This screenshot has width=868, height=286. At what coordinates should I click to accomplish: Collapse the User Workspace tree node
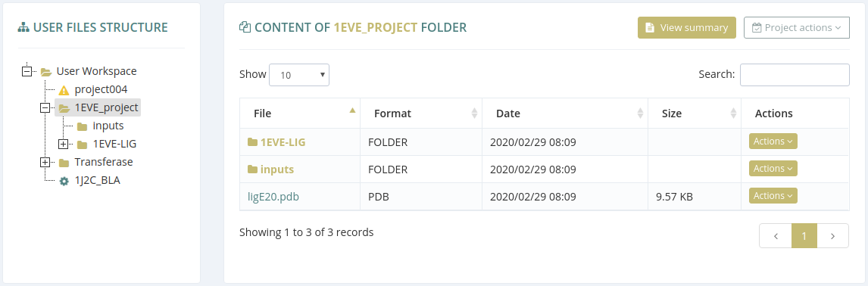click(27, 71)
